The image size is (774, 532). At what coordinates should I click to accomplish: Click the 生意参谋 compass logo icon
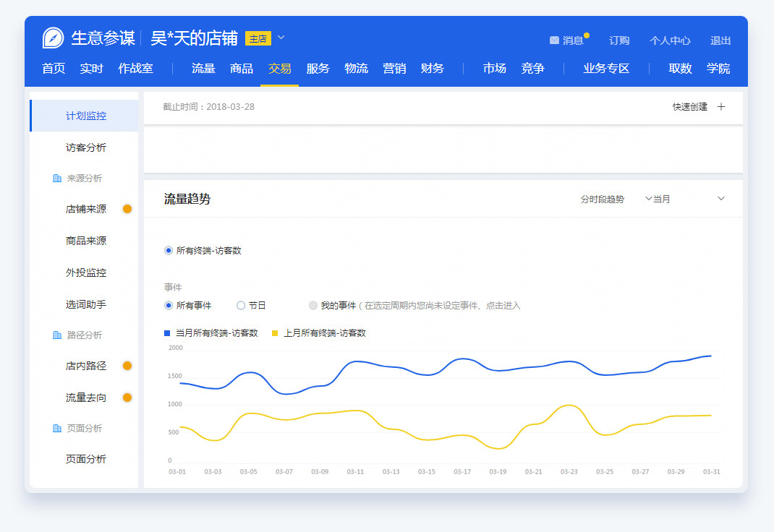click(54, 38)
